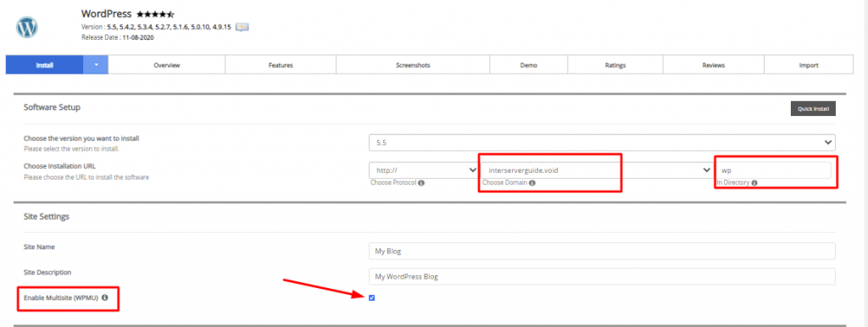Click the WordPress title text
This screenshot has height=327, width=868.
pos(106,14)
